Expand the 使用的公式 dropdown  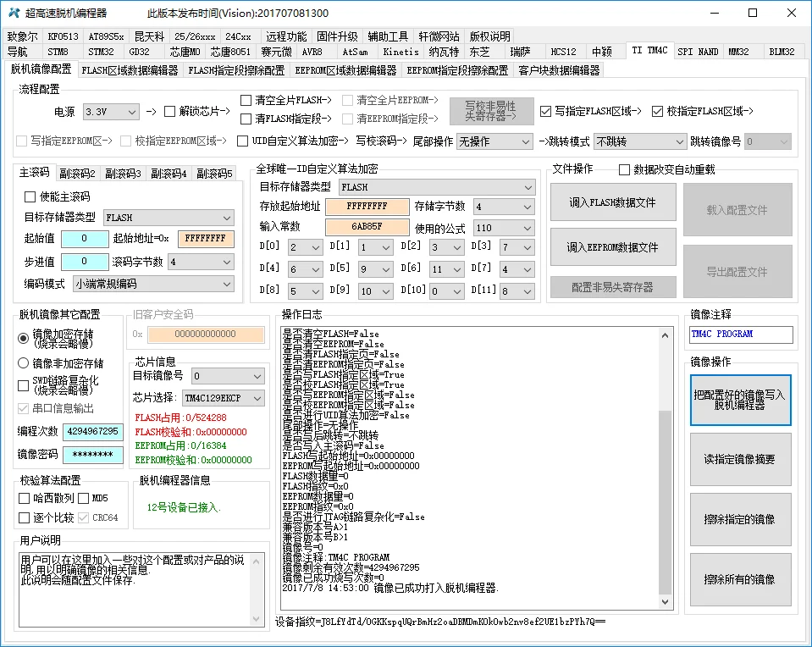pyautogui.click(x=505, y=228)
